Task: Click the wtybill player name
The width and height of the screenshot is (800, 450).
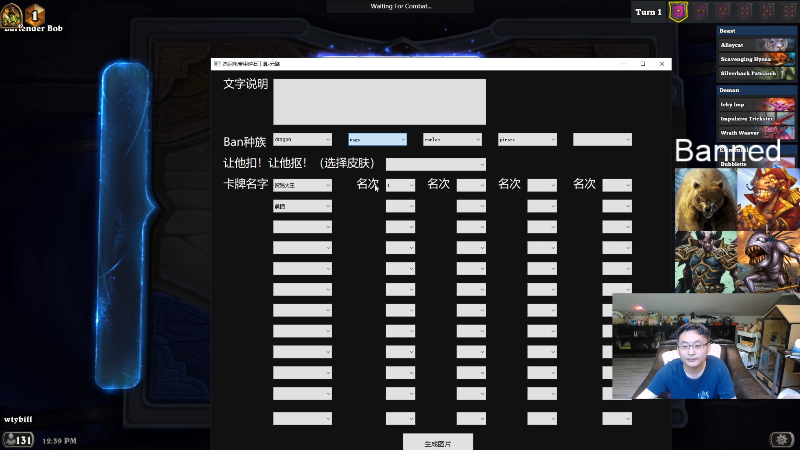Action: click(x=18, y=419)
